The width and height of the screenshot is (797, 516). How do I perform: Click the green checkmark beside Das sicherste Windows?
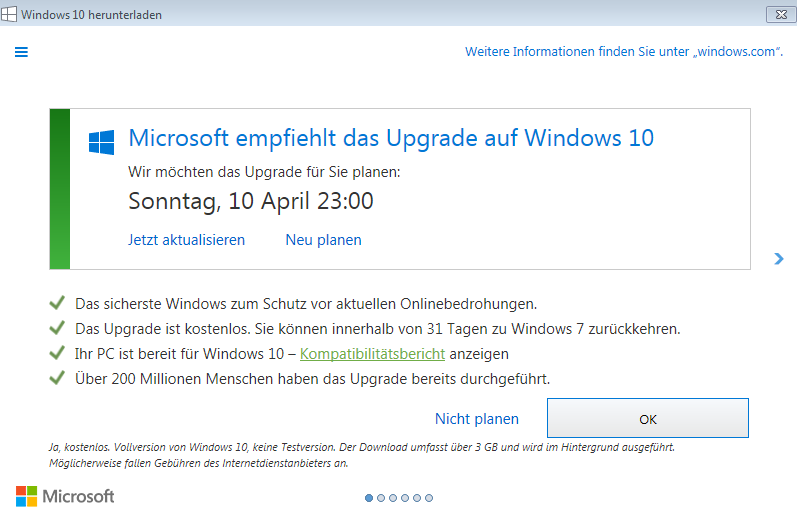57,303
